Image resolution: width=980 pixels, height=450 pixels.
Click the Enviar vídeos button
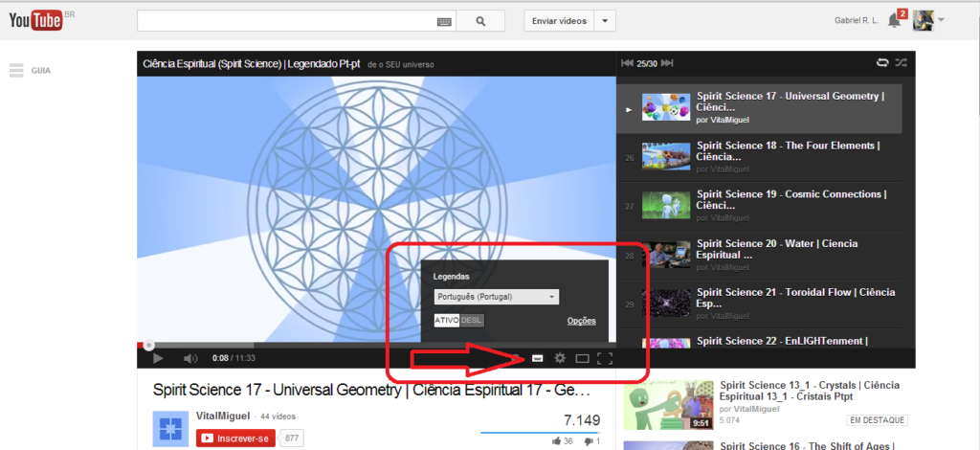click(559, 21)
